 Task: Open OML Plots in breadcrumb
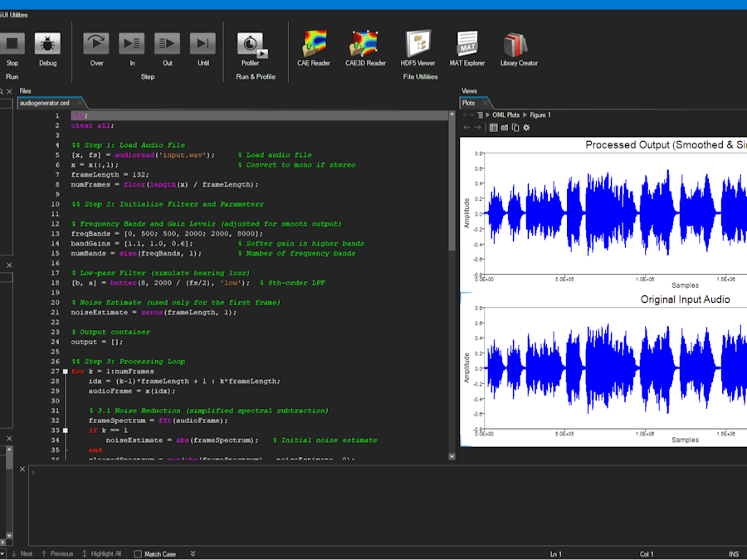506,115
